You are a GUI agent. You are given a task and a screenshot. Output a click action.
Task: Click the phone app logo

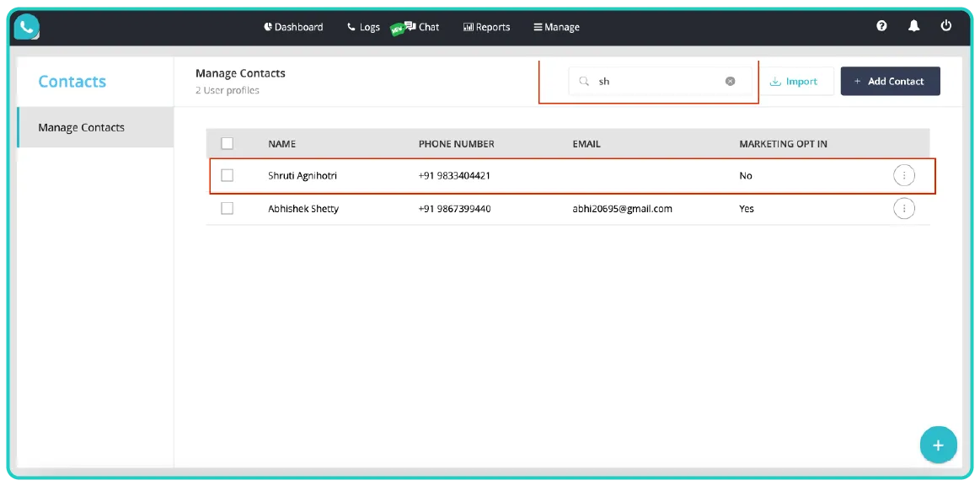coord(27,27)
